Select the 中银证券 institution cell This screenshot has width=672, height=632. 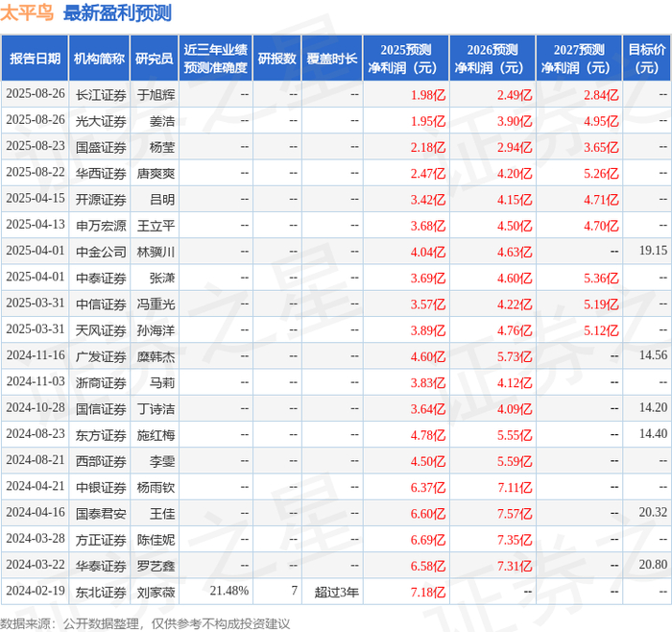101,488
